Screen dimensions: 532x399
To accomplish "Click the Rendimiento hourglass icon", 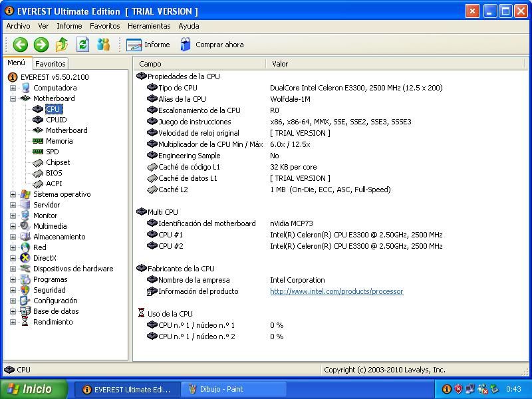I will click(25, 322).
